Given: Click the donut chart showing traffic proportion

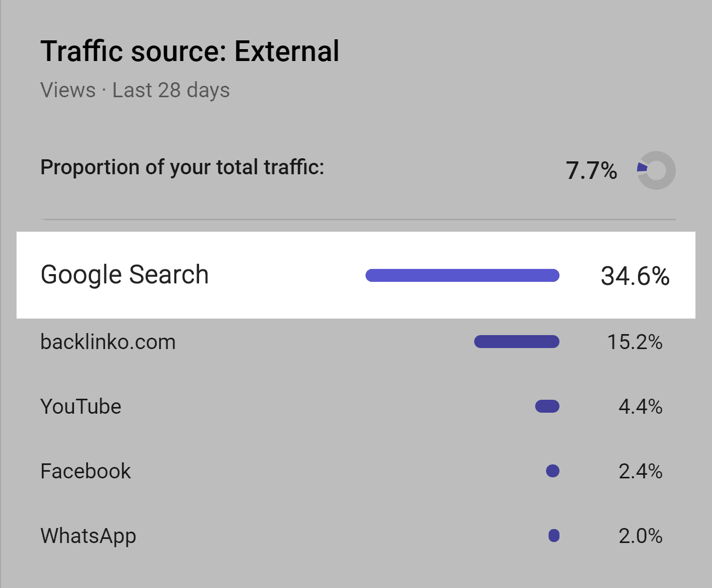Looking at the screenshot, I should coord(656,170).
